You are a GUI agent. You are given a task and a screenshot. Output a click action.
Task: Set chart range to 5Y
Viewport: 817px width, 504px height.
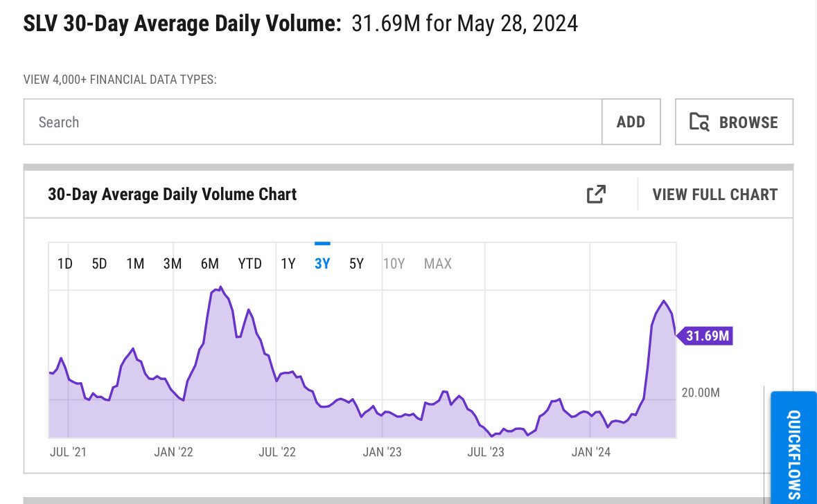pos(356,264)
